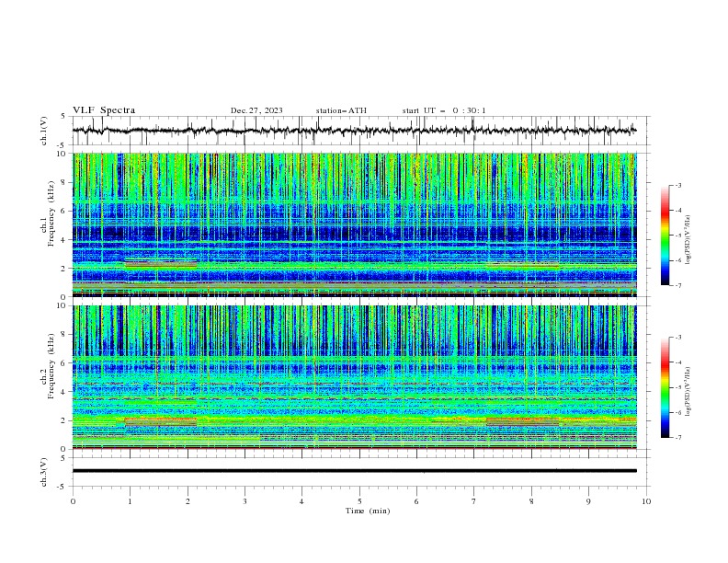Click the "ch.1(V)" waveform axis label
728x563 pixels.
pos(44,131)
